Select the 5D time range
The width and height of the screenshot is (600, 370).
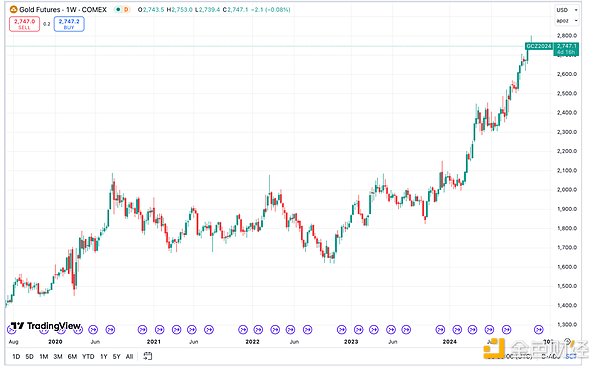(29, 357)
